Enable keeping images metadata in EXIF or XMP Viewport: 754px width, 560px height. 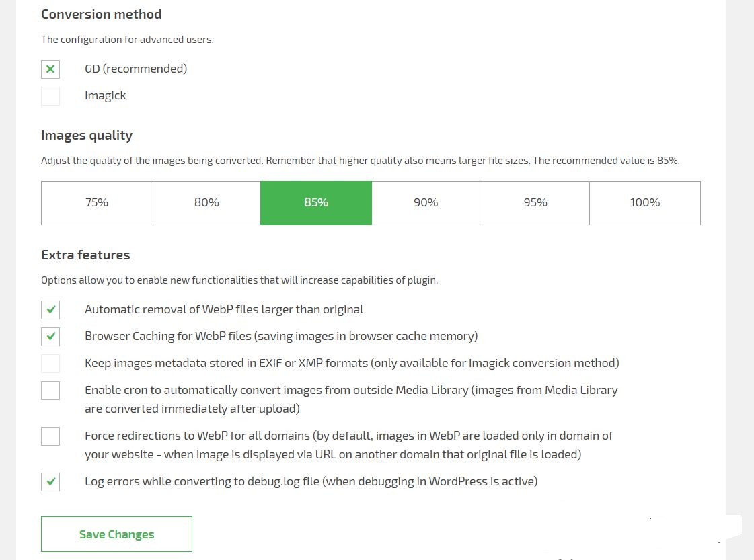(x=50, y=364)
